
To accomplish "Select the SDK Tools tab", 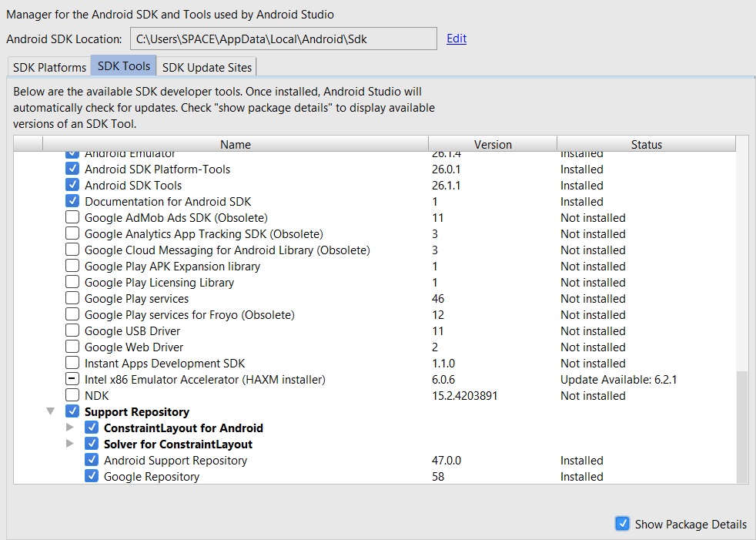I will click(123, 65).
